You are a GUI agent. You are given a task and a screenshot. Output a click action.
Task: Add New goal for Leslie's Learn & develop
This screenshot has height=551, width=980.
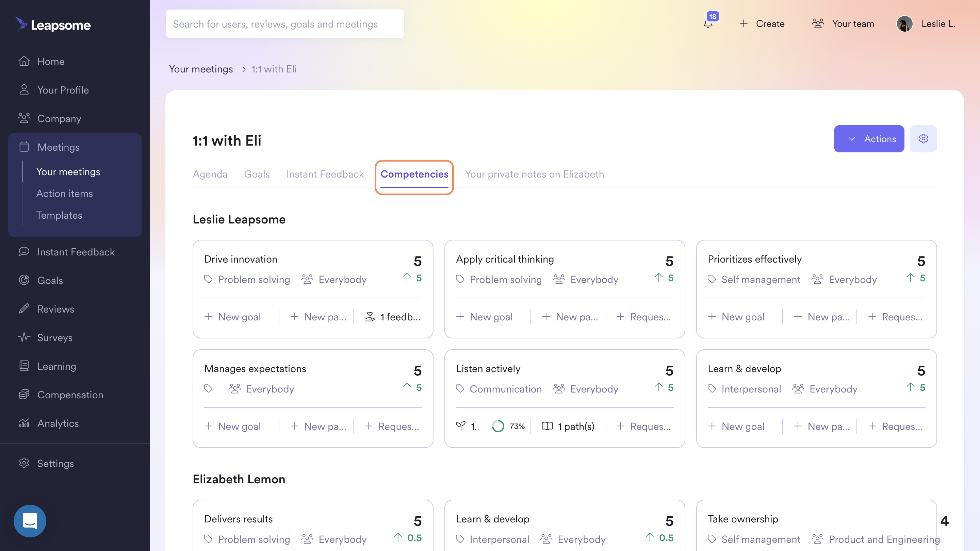click(736, 426)
